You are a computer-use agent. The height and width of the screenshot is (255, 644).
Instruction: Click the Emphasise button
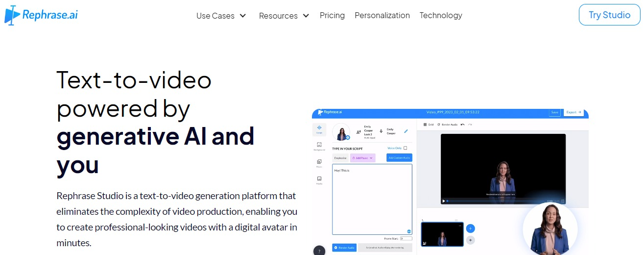[x=340, y=158]
